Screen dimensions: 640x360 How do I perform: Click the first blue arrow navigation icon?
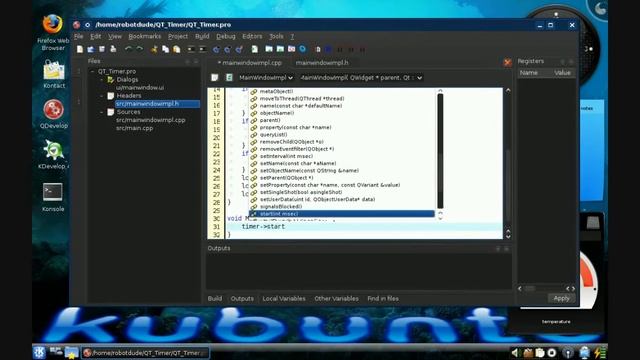[x=216, y=49]
